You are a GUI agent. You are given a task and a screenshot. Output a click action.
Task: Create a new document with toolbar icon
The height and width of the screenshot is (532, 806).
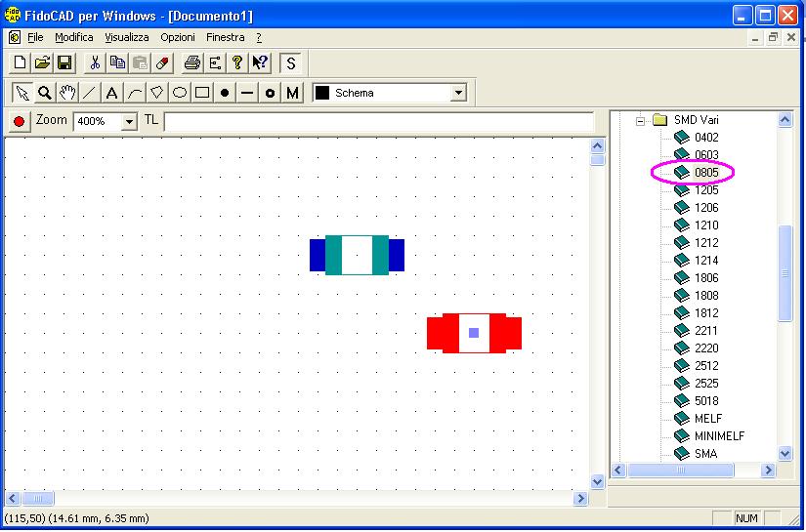(x=21, y=63)
